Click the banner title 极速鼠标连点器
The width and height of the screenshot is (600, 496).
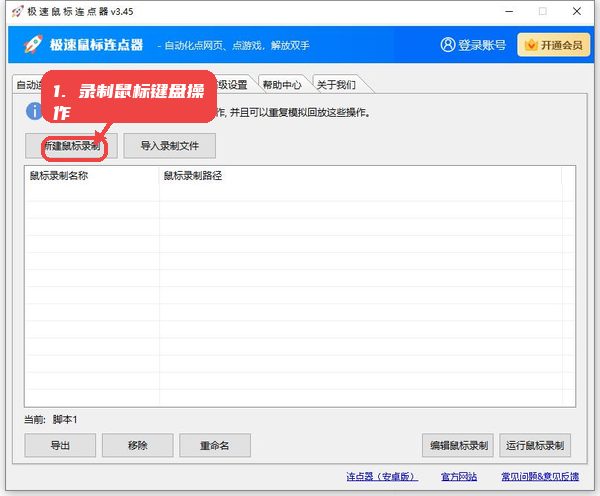pyautogui.click(x=96, y=45)
